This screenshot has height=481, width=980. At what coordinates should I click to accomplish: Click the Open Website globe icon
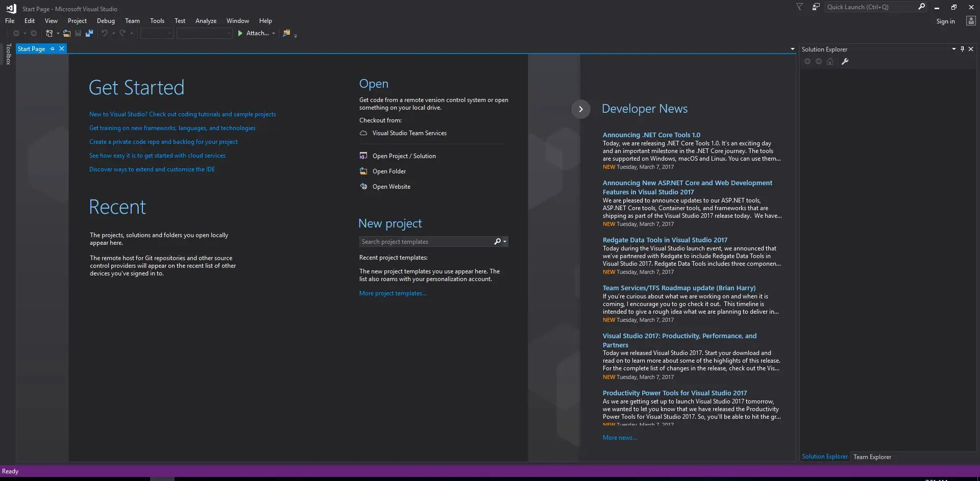point(363,186)
